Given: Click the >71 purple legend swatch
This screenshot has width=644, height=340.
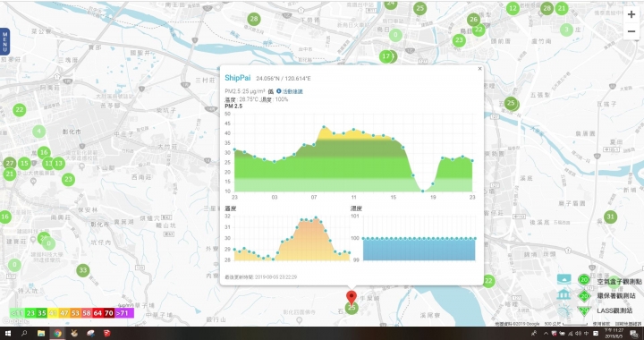Looking at the screenshot, I should (123, 313).
